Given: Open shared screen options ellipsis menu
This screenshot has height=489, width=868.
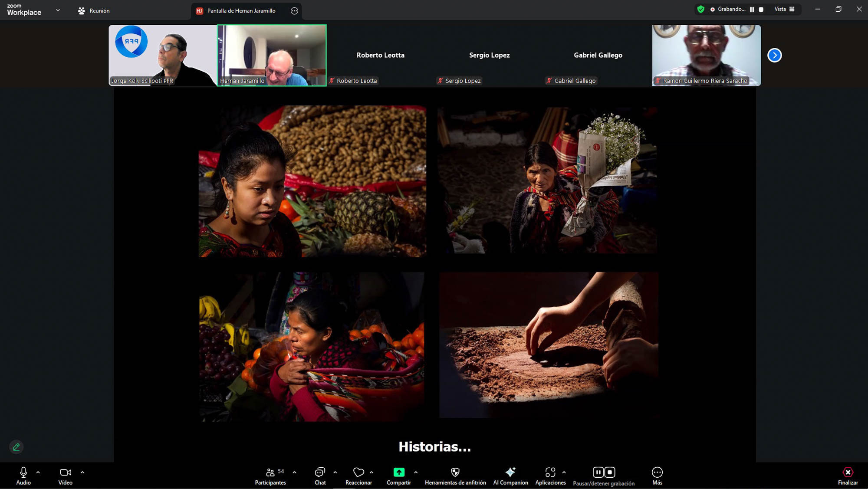Looking at the screenshot, I should pos(294,11).
